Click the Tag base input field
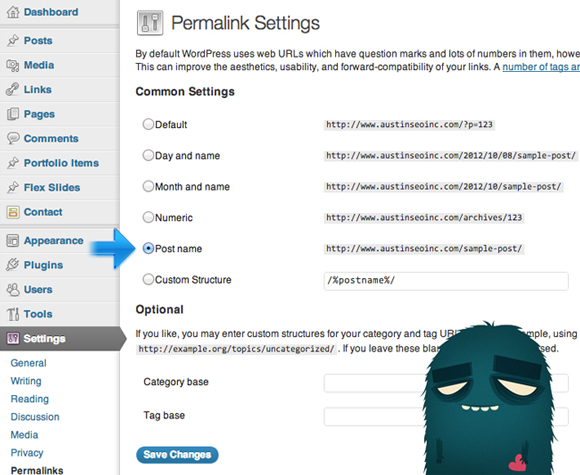580x475 pixels. pos(446,417)
